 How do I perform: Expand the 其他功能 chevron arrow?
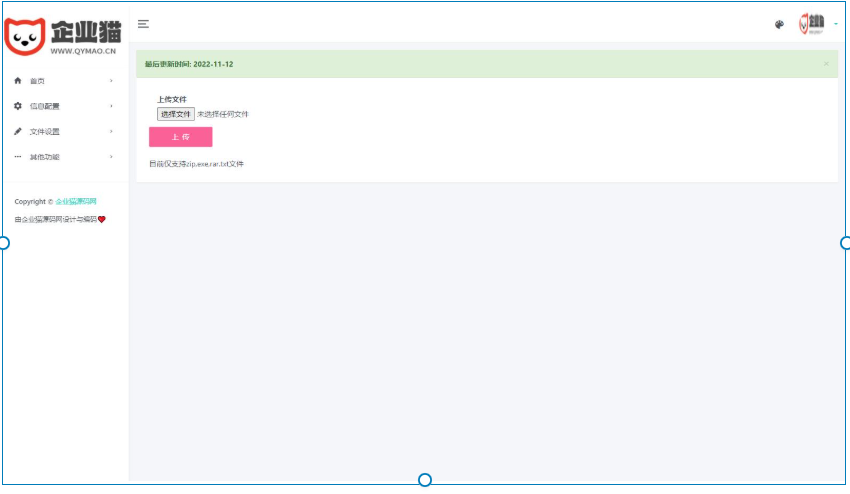[111, 157]
